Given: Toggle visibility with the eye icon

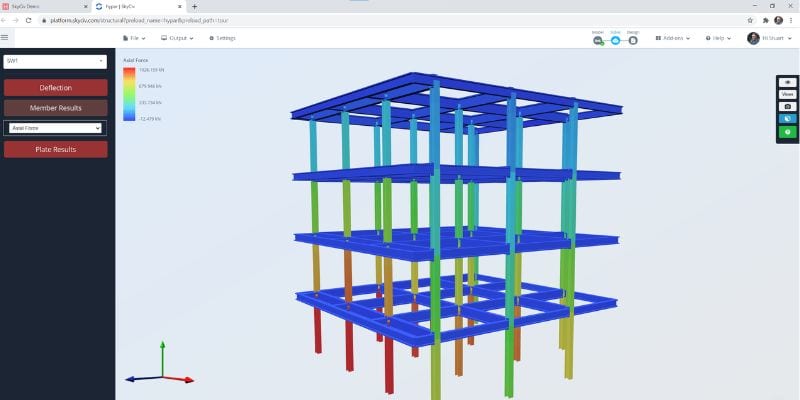Looking at the screenshot, I should [787, 82].
